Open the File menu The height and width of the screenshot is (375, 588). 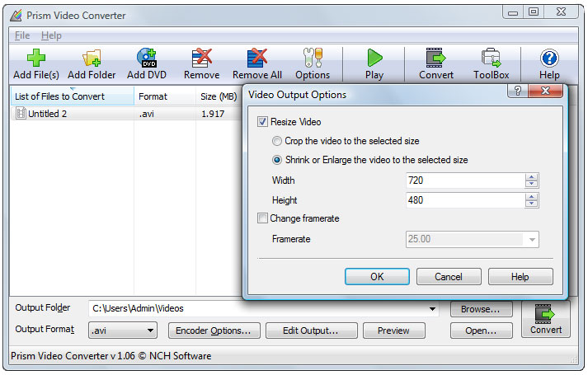click(22, 35)
